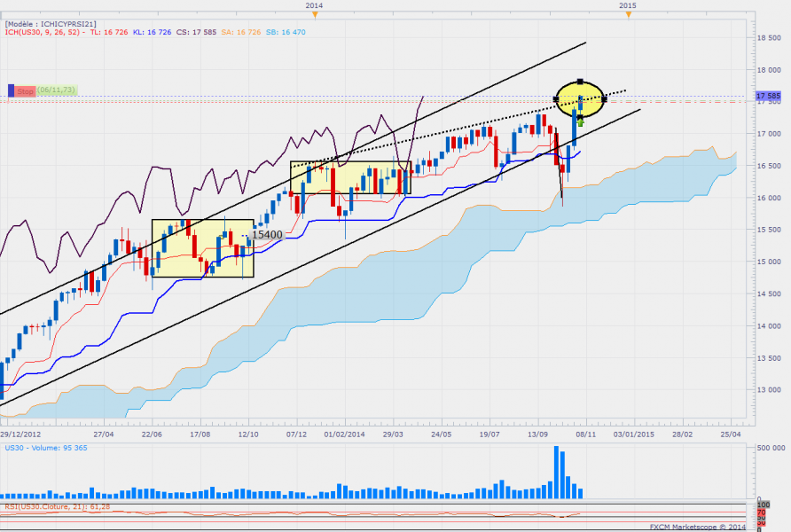The width and height of the screenshot is (791, 532).
Task: Click the 03/01/2015 date on time axis
Action: (x=633, y=434)
